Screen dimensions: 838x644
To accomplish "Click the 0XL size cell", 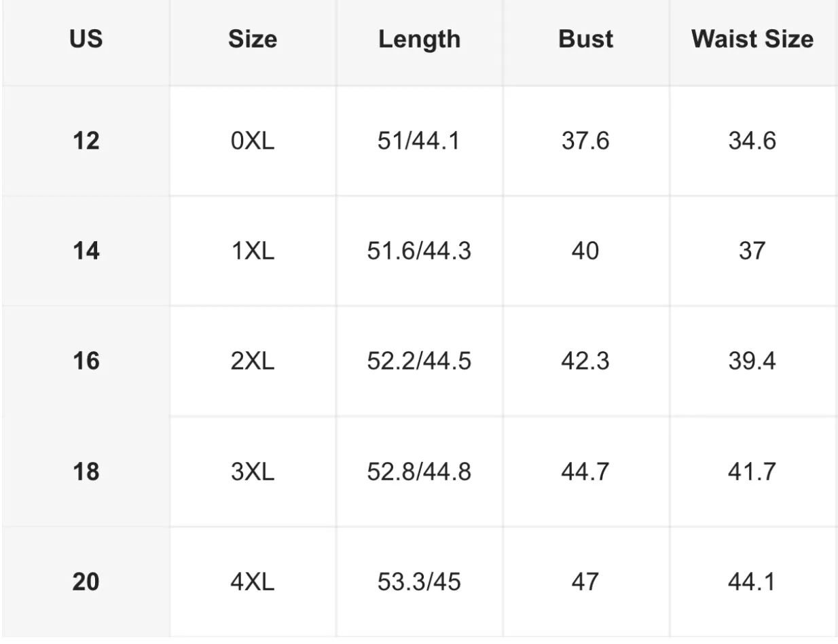I will pos(253,141).
